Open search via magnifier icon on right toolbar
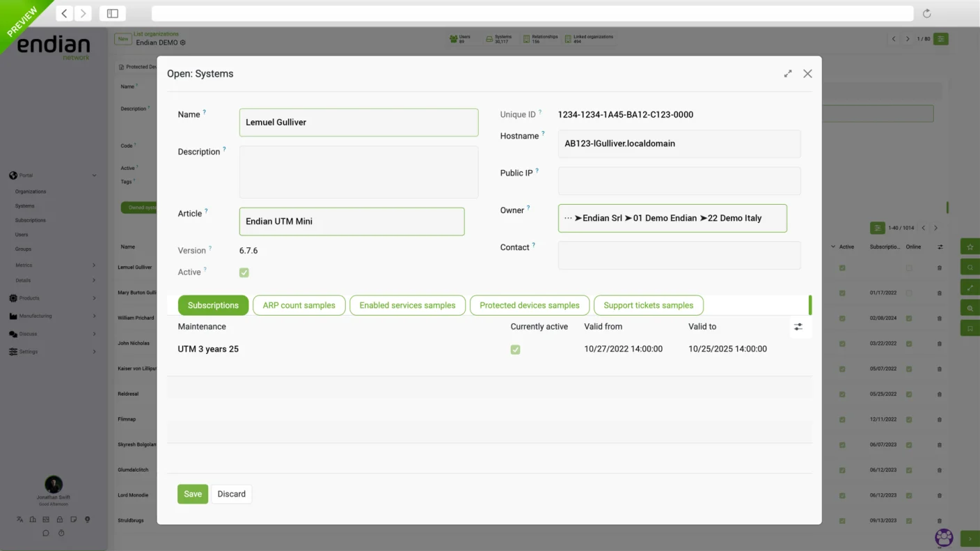The image size is (980, 551). coord(970,267)
